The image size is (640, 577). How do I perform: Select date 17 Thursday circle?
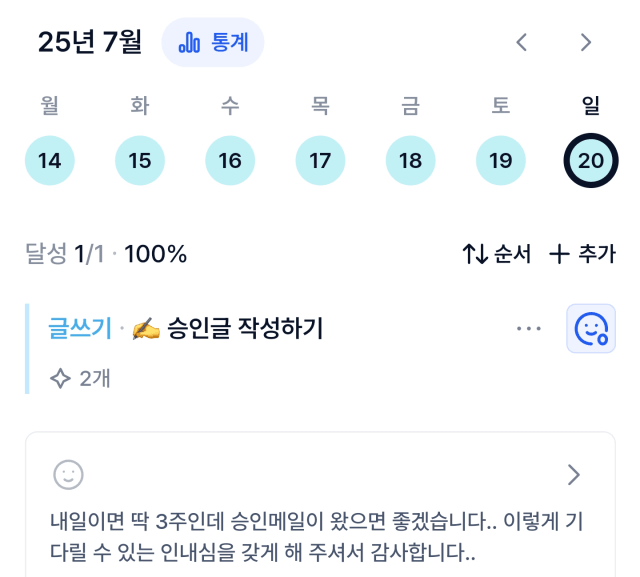click(x=320, y=160)
